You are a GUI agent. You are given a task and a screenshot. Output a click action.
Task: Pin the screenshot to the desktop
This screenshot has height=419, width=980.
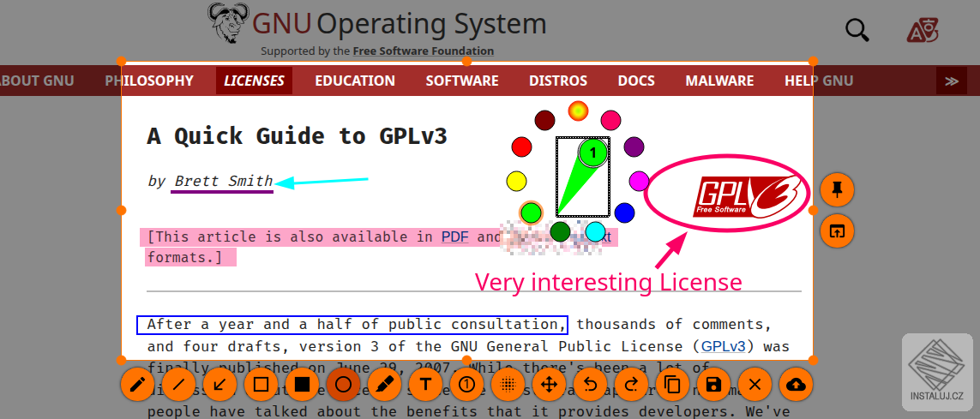pos(837,190)
